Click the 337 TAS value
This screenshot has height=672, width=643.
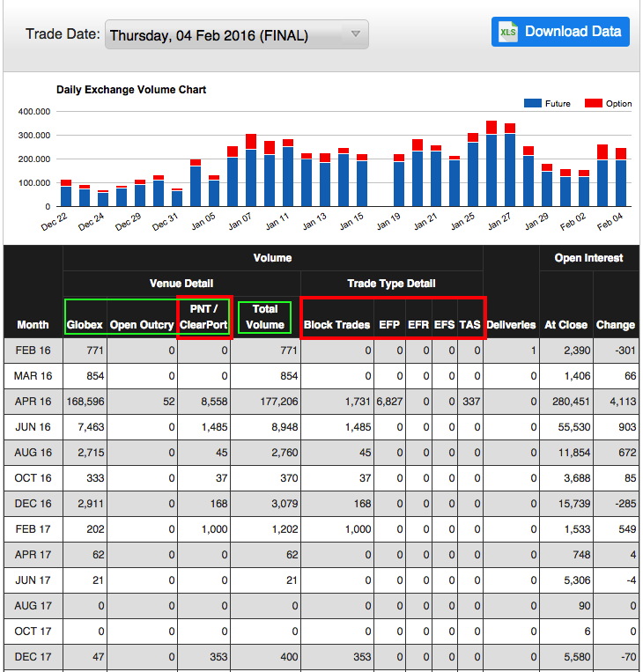tap(471, 402)
